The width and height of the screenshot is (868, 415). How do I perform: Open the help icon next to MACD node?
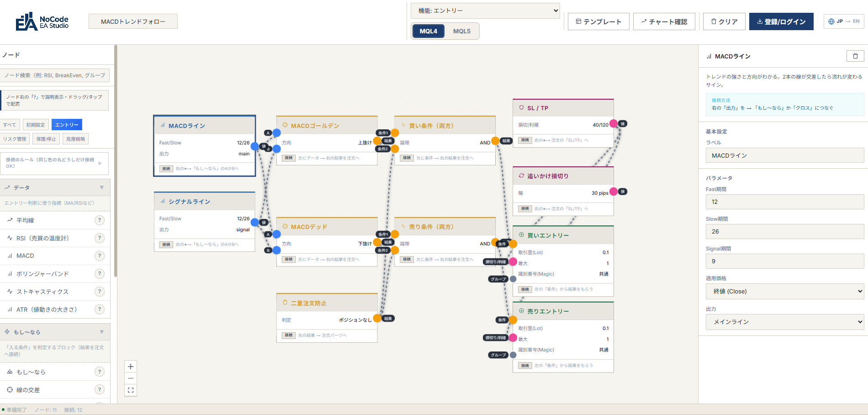(x=100, y=255)
